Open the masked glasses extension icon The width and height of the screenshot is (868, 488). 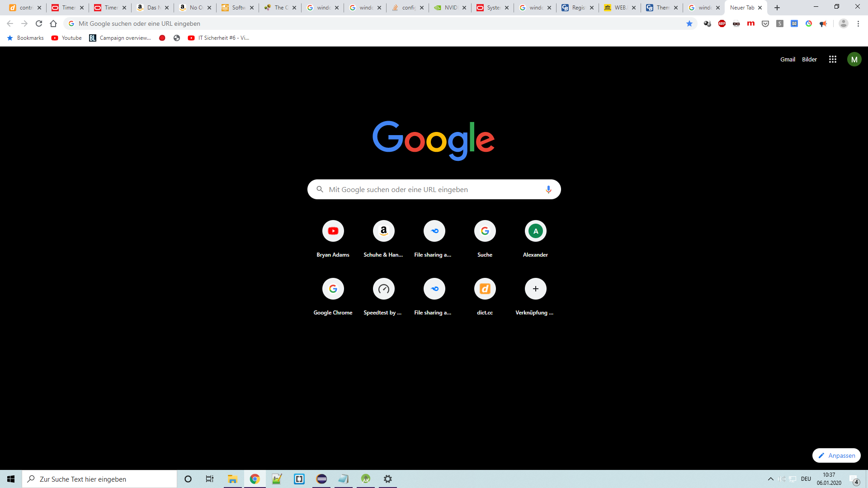point(736,23)
